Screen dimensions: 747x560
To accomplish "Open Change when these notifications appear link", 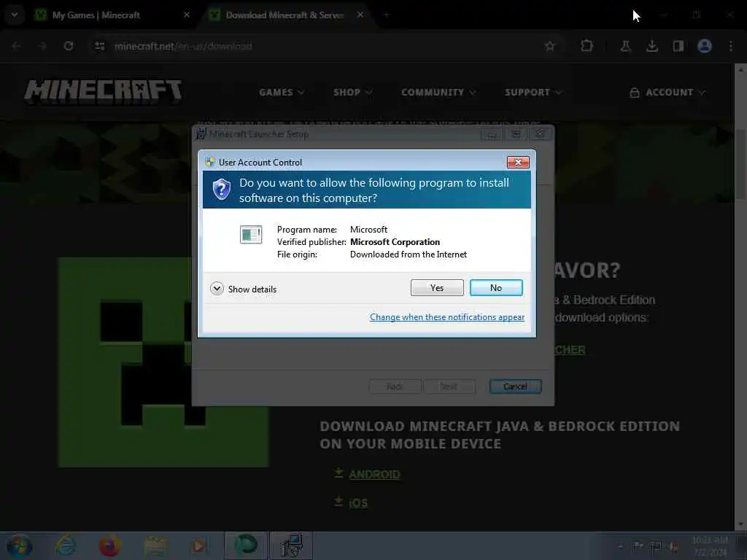I will 447,317.
